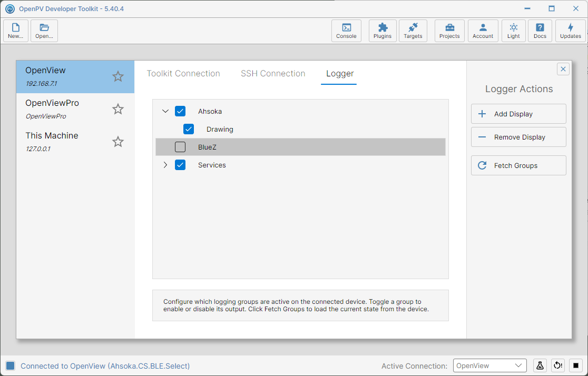
Task: Open Docs help icon
Action: point(540,31)
